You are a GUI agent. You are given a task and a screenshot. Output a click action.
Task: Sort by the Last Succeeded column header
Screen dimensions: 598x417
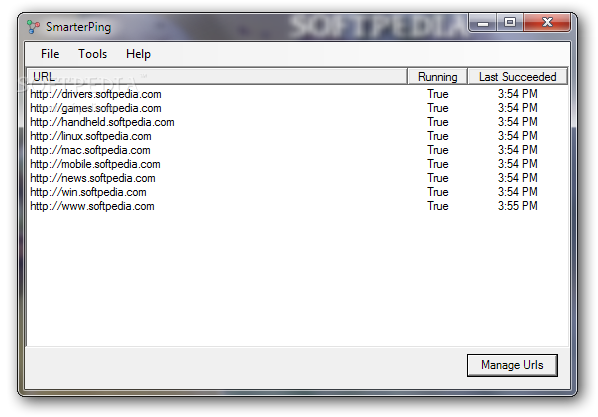(518, 76)
